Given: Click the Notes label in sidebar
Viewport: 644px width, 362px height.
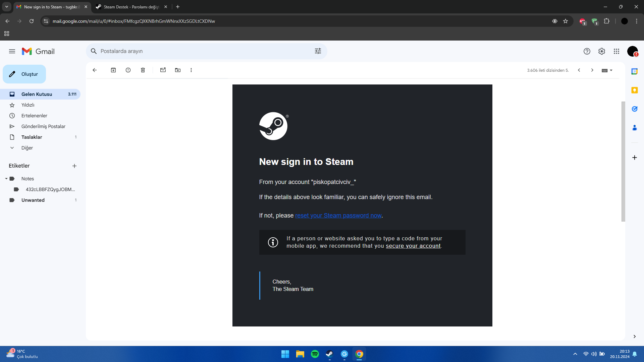Looking at the screenshot, I should click(x=28, y=179).
